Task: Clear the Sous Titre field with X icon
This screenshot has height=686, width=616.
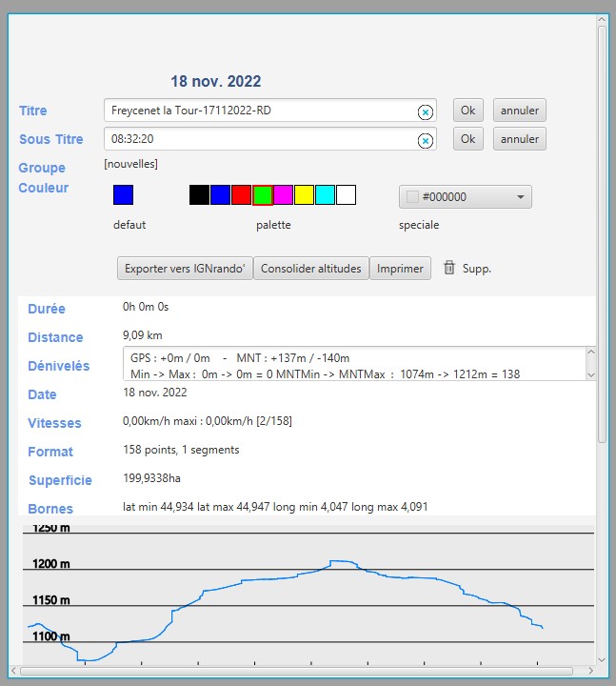Action: 425,140
